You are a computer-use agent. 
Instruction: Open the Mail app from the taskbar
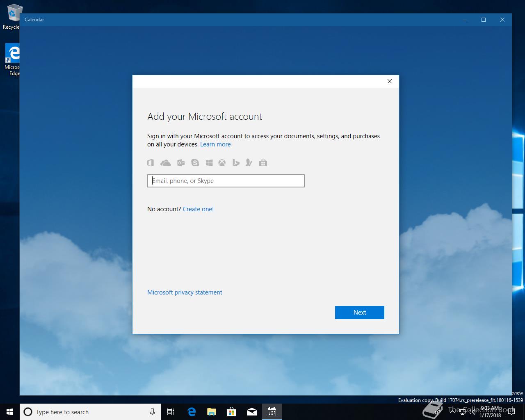[x=252, y=412]
